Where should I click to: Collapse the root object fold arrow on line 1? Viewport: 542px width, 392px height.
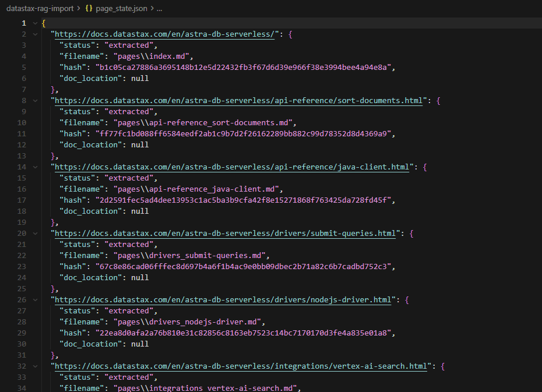click(35, 23)
